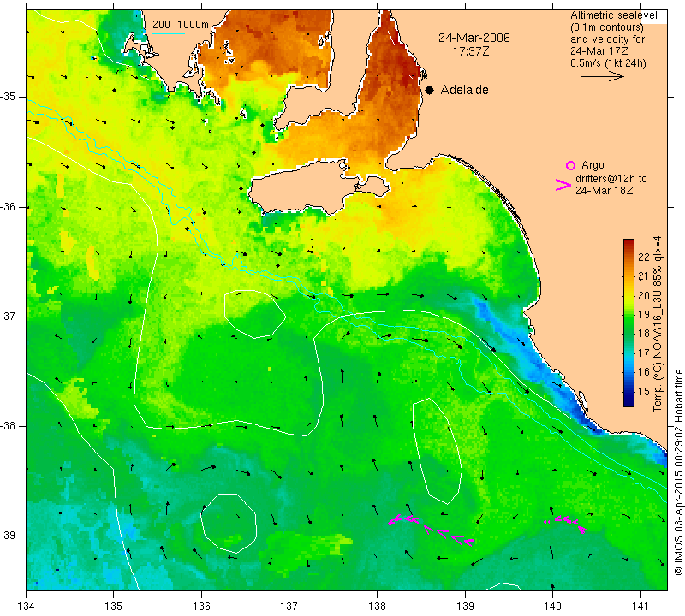Click the 'Argo' legend label

point(593,165)
